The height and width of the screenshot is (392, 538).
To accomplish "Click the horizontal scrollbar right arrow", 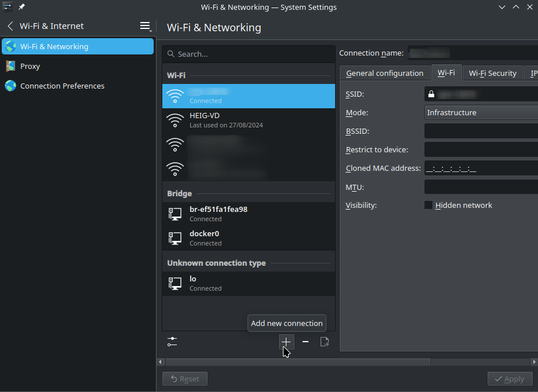I will [x=534, y=362].
